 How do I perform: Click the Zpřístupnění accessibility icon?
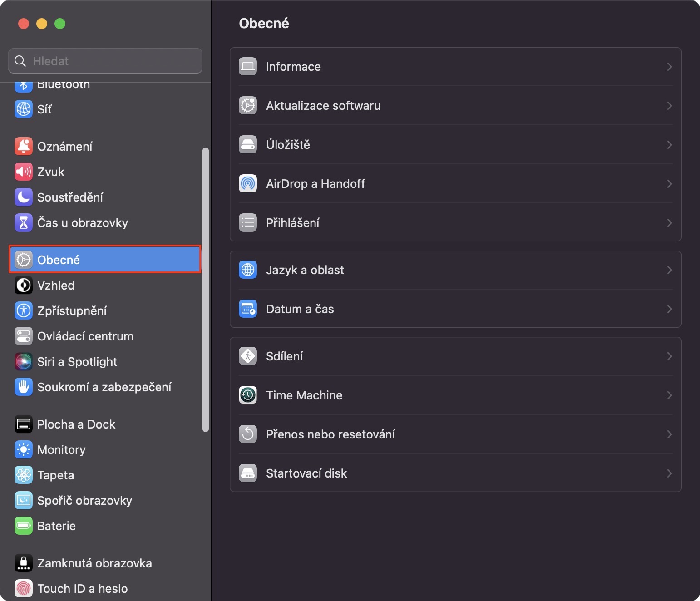pyautogui.click(x=24, y=310)
